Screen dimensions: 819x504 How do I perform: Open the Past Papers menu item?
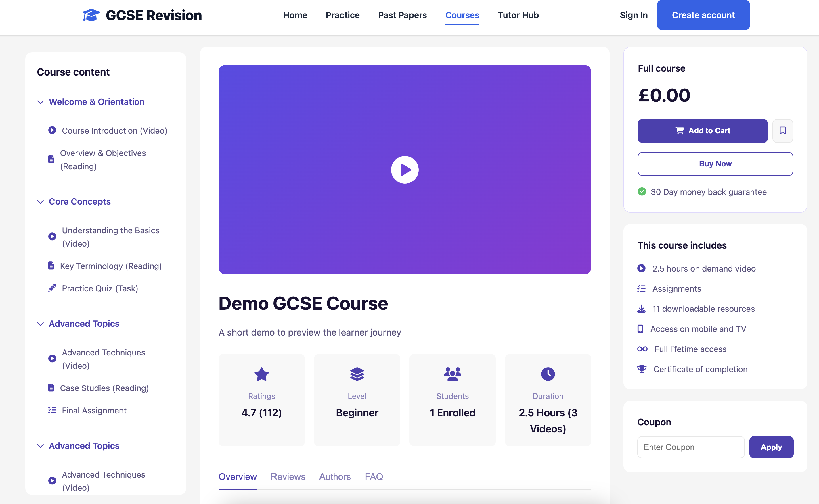(402, 15)
